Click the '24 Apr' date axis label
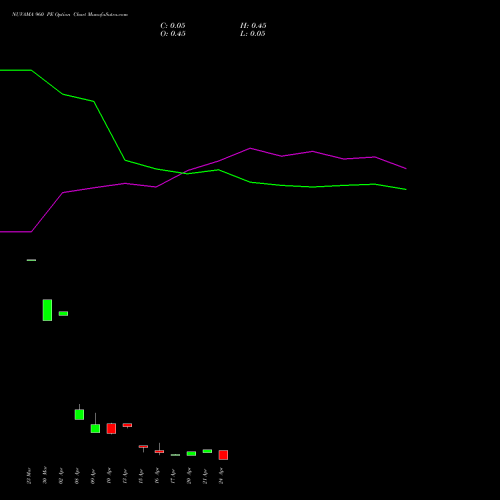Viewport: 500px width, 500px height. coord(221,476)
